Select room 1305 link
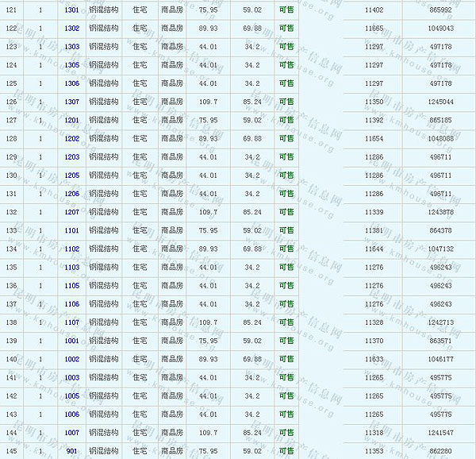This screenshot has height=459, width=476. coord(72,65)
